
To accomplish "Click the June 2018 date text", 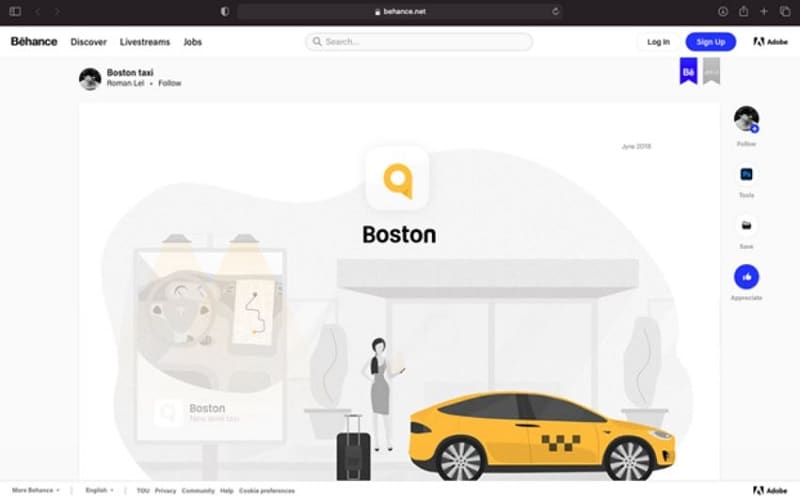I will pyautogui.click(x=636, y=146).
